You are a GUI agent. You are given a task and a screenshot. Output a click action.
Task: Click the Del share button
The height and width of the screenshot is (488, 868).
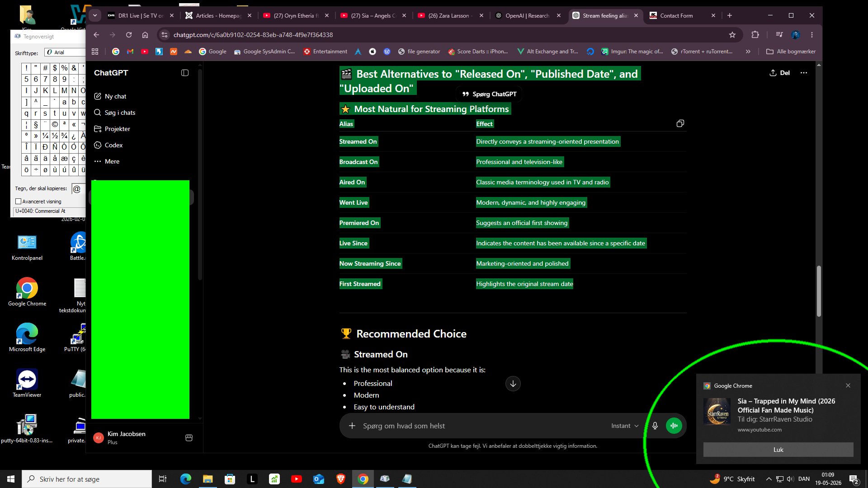(780, 73)
